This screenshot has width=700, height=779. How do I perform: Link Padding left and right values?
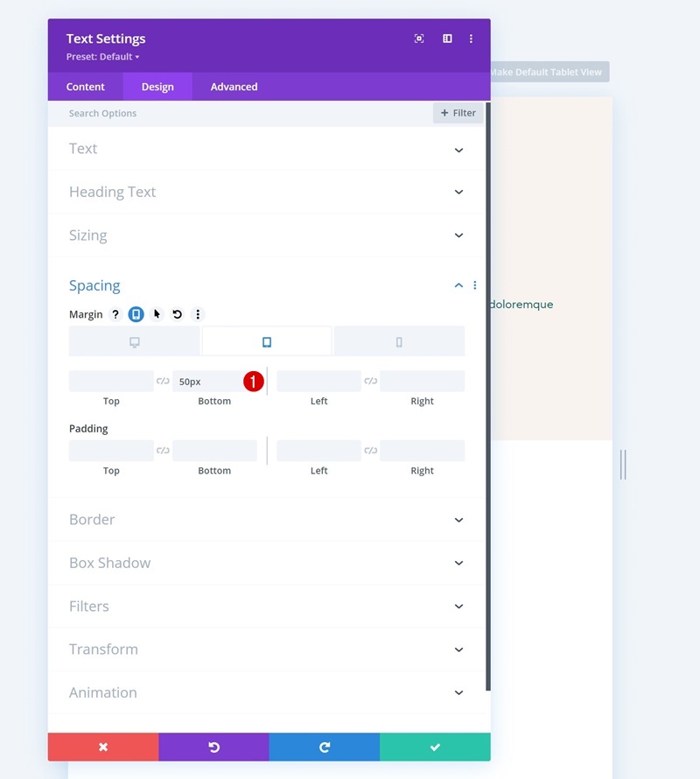[371, 451]
